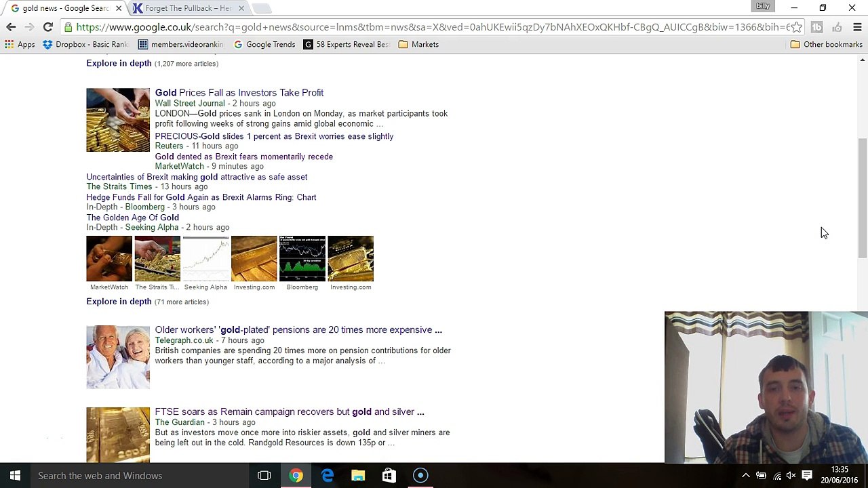Viewport: 868px width, 488px height.
Task: Click the Bloomberg chart thumbnail
Action: tap(302, 258)
